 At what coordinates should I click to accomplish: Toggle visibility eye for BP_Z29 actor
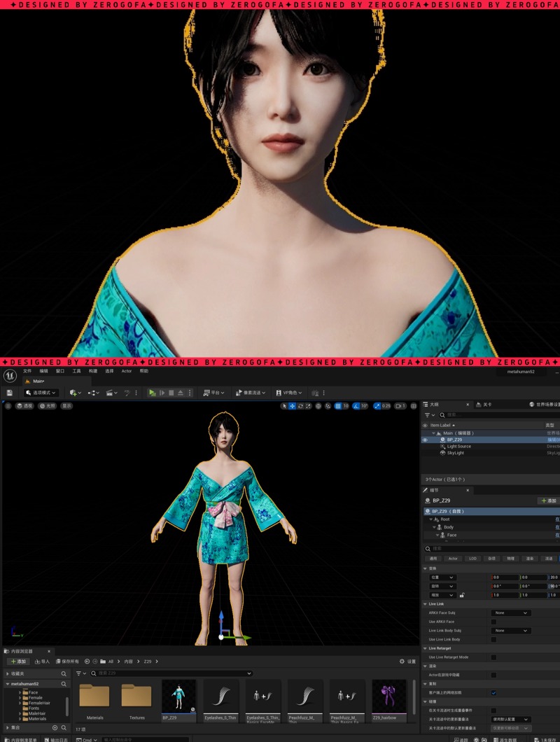point(425,440)
